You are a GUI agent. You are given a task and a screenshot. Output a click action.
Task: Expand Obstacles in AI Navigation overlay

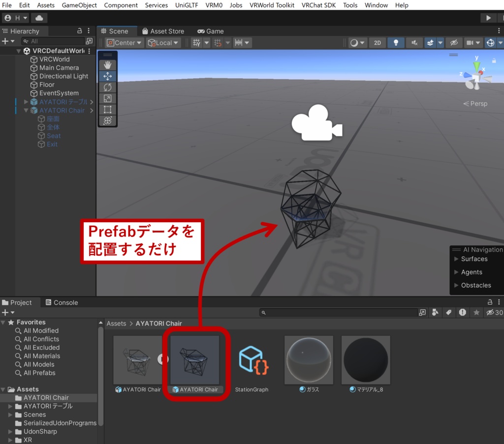click(x=456, y=285)
